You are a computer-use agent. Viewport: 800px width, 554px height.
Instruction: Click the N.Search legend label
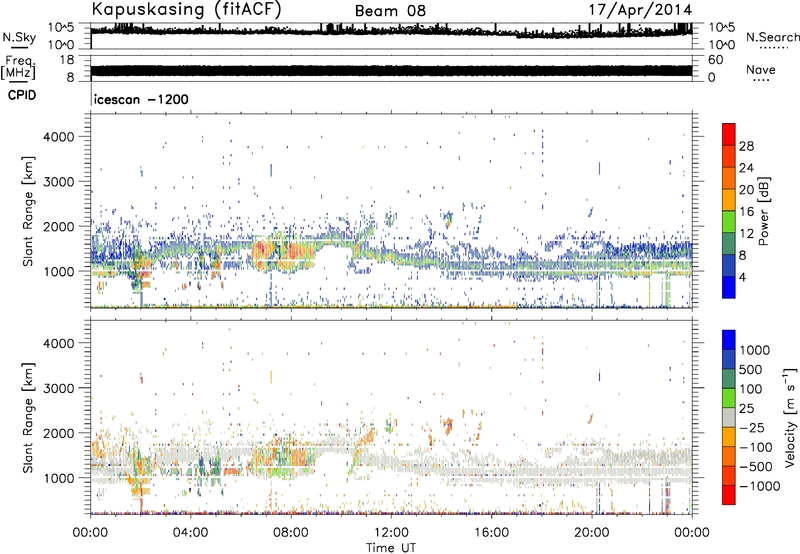(x=772, y=37)
